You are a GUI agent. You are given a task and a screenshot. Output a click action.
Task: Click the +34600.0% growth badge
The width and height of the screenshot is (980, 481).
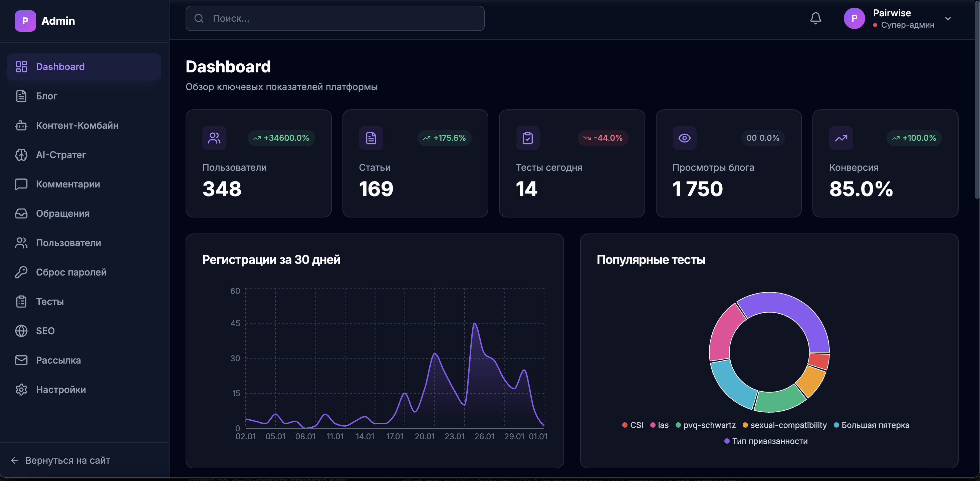(x=281, y=138)
